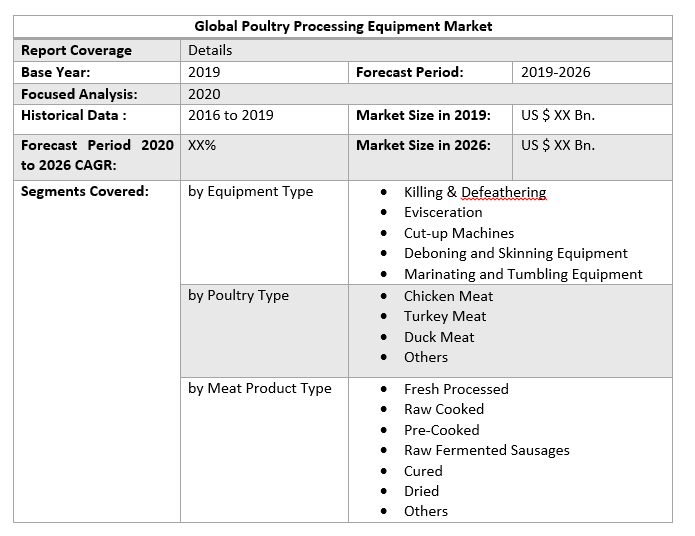This screenshot has height=536, width=695.
Task: Click the Focused Analysis value 2020
Action: [x=204, y=94]
